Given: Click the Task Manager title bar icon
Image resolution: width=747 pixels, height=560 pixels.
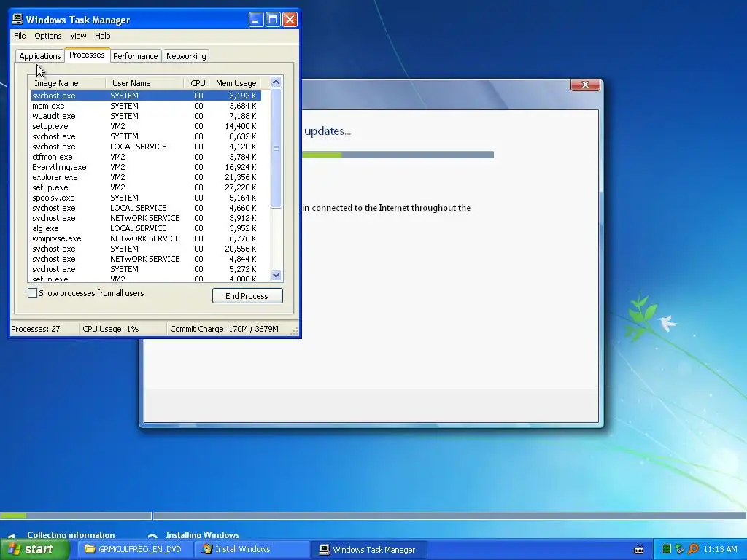Looking at the screenshot, I should click(x=18, y=19).
